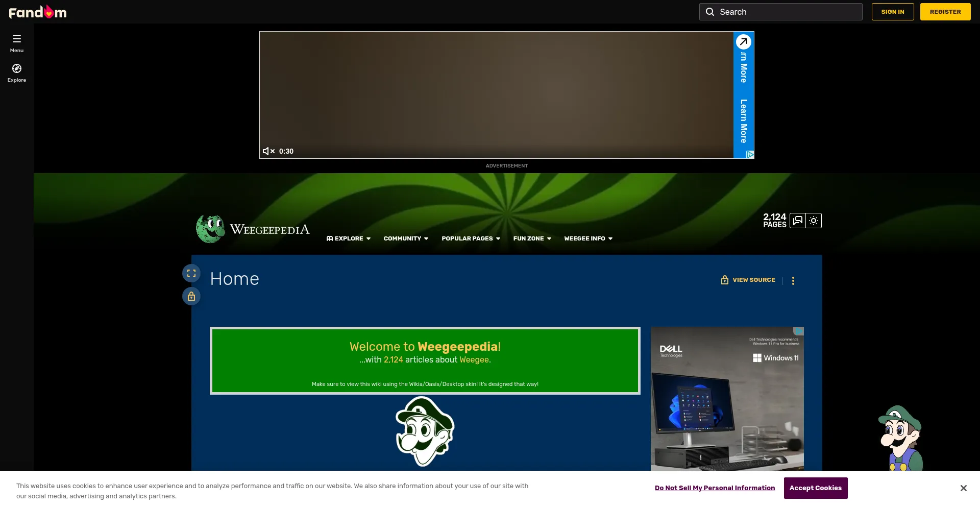Open the Fandom home via the flame logo
The image size is (980, 507).
tap(37, 11)
